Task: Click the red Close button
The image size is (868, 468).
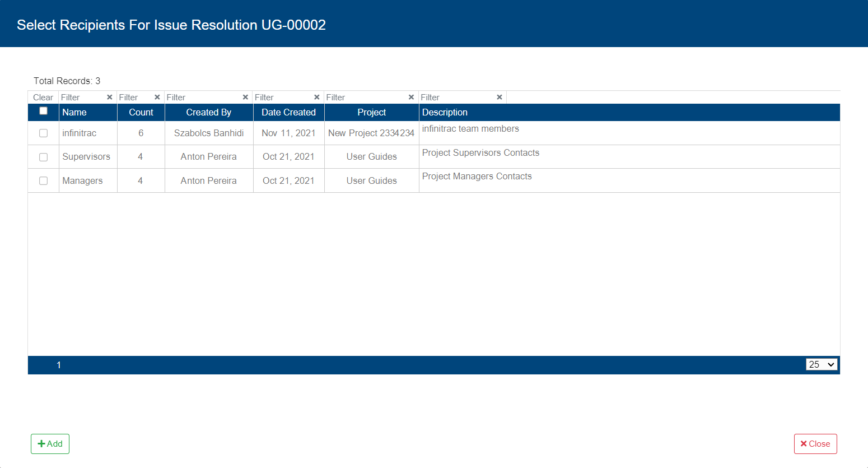Action: pos(815,444)
